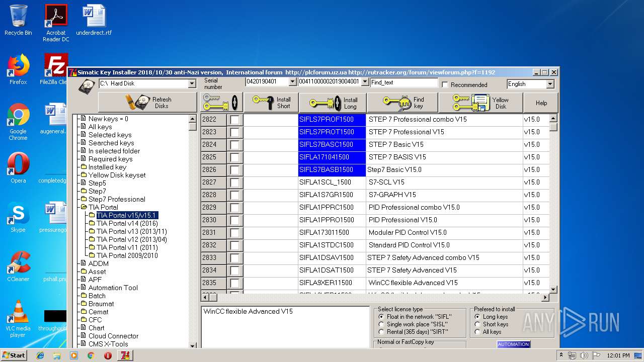The image size is (644, 362).
Task: Click the Opera icon in the taskbar
Action: pos(108,355)
